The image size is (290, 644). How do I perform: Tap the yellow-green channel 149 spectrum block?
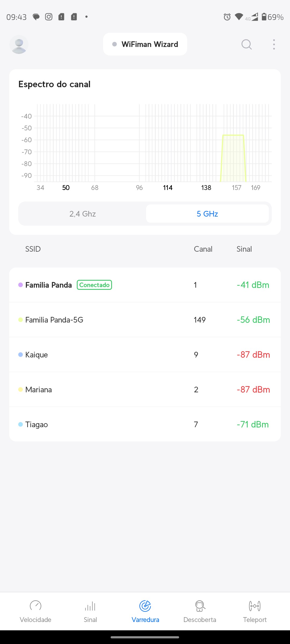(233, 158)
